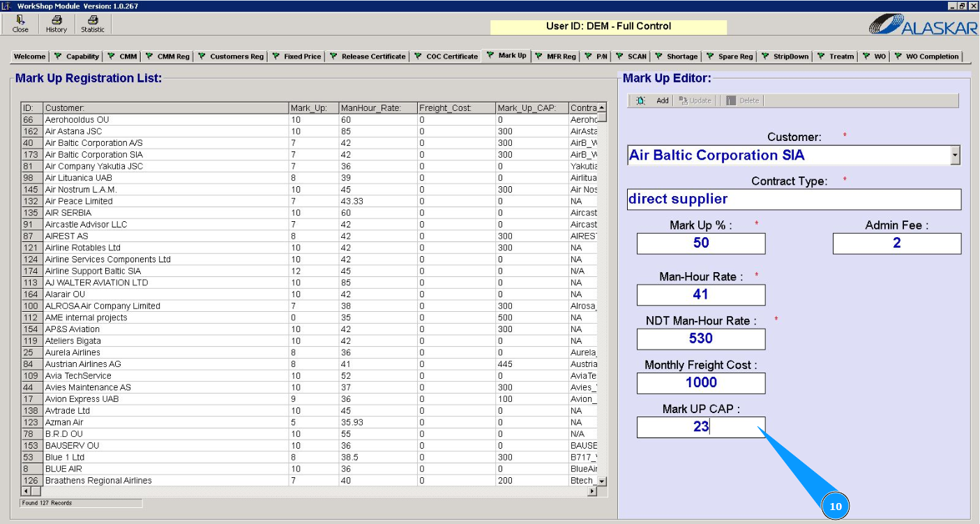
Task: Expand the Customer dropdown arrow
Action: (x=955, y=156)
